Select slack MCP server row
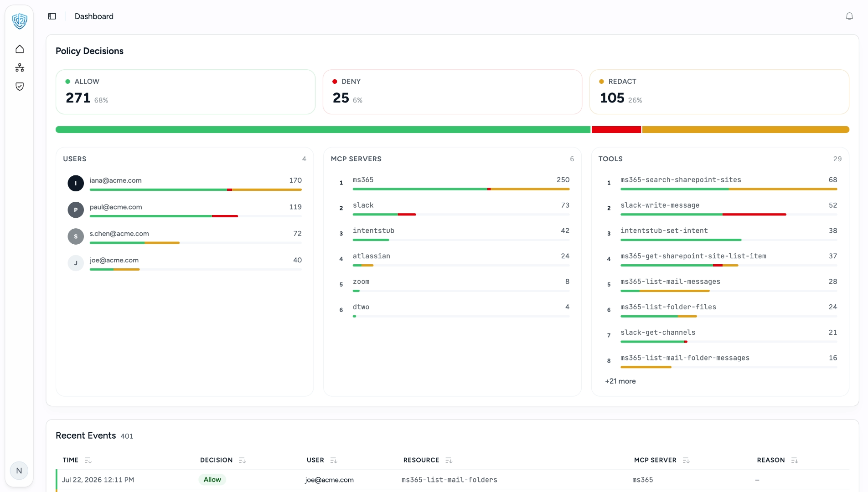This screenshot has width=868, height=492. pyautogui.click(x=452, y=208)
